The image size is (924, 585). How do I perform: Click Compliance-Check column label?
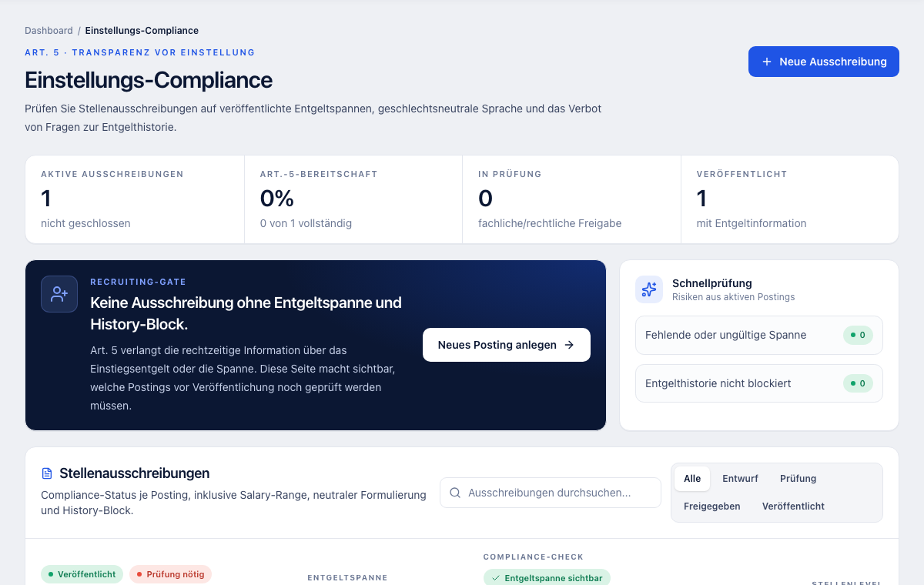[x=534, y=557]
